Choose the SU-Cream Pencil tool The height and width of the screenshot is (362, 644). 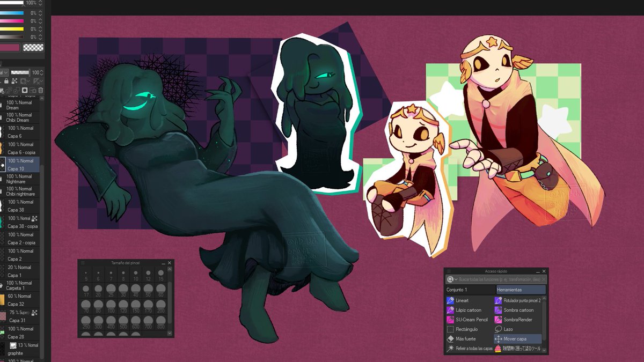click(x=469, y=320)
